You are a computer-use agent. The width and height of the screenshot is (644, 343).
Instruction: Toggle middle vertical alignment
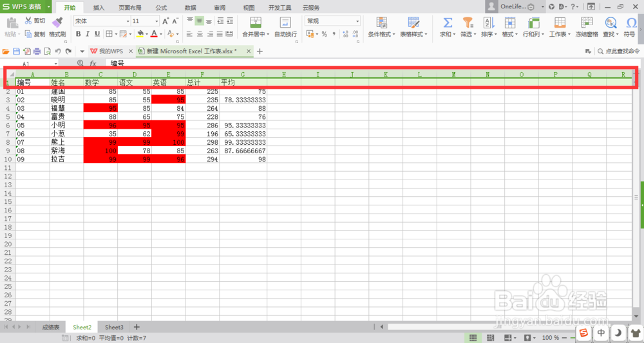[199, 21]
